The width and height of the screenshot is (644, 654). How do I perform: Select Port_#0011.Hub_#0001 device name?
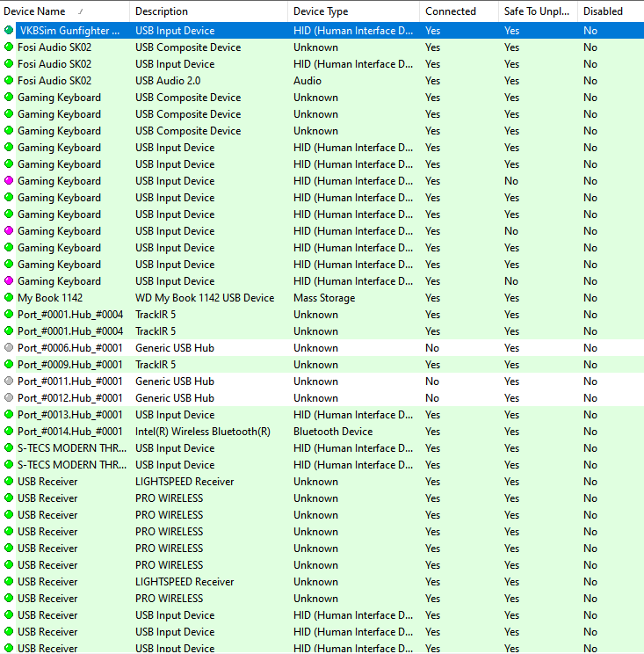tap(70, 381)
